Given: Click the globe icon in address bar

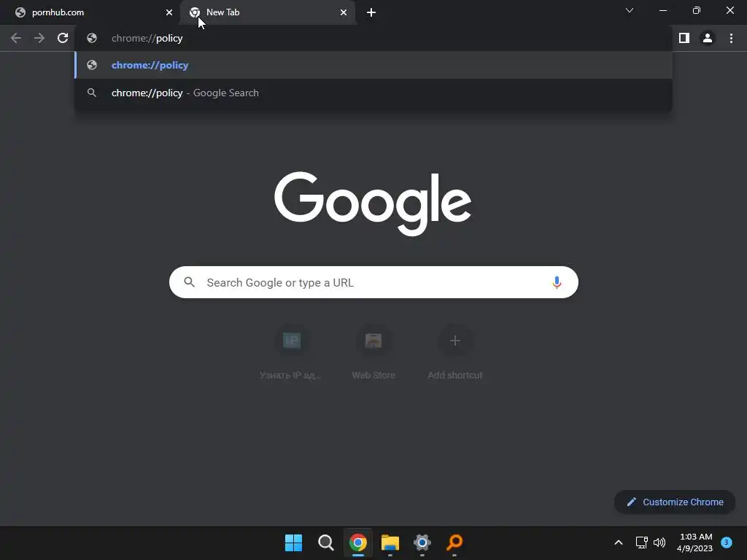Looking at the screenshot, I should click(92, 38).
